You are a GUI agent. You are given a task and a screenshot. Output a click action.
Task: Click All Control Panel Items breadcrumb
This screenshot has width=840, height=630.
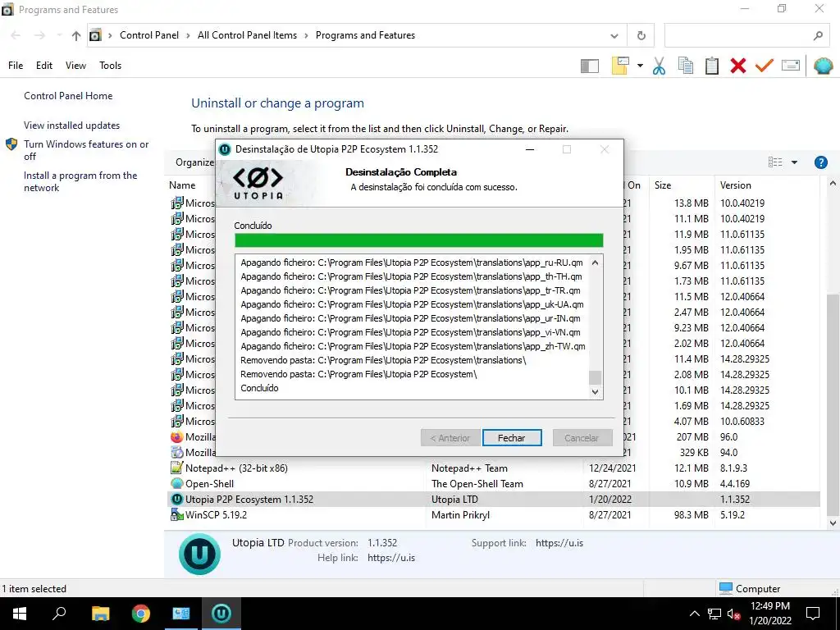(x=247, y=35)
